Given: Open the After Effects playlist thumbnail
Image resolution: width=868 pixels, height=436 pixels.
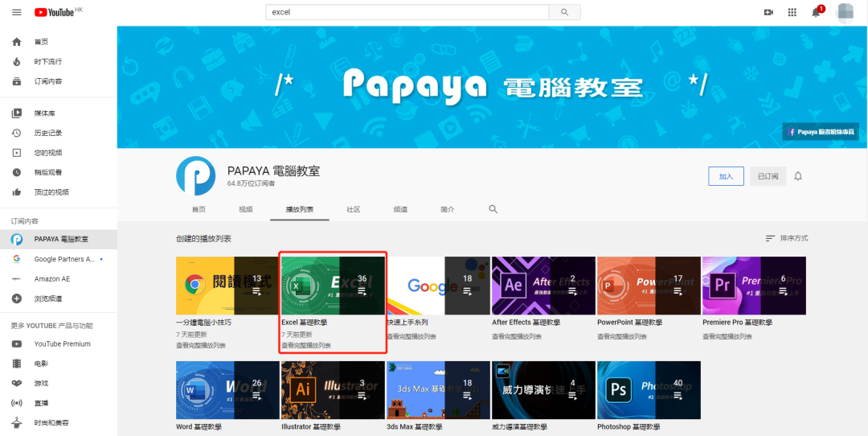Looking at the screenshot, I should [x=543, y=286].
